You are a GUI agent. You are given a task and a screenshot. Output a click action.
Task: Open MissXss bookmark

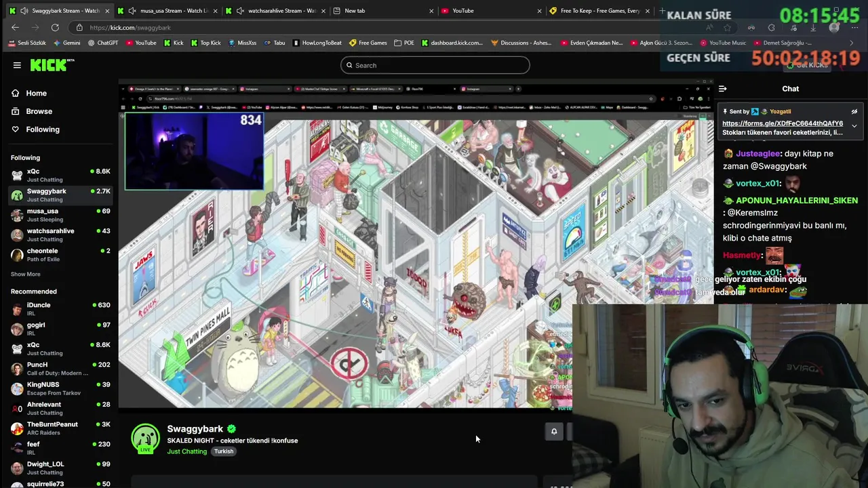click(242, 43)
